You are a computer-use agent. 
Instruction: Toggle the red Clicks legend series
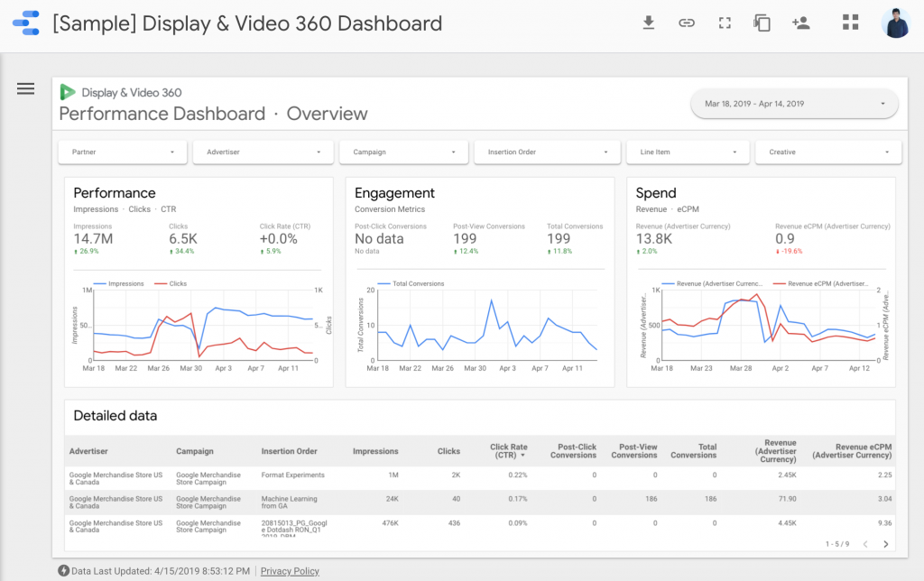(x=171, y=283)
